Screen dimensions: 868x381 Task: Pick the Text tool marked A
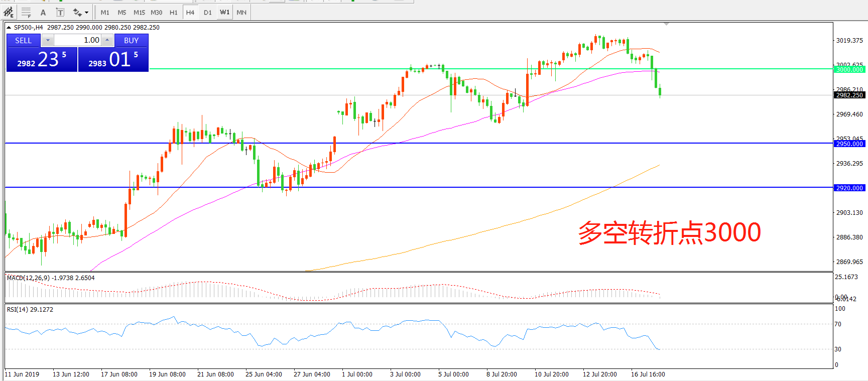pyautogui.click(x=43, y=13)
